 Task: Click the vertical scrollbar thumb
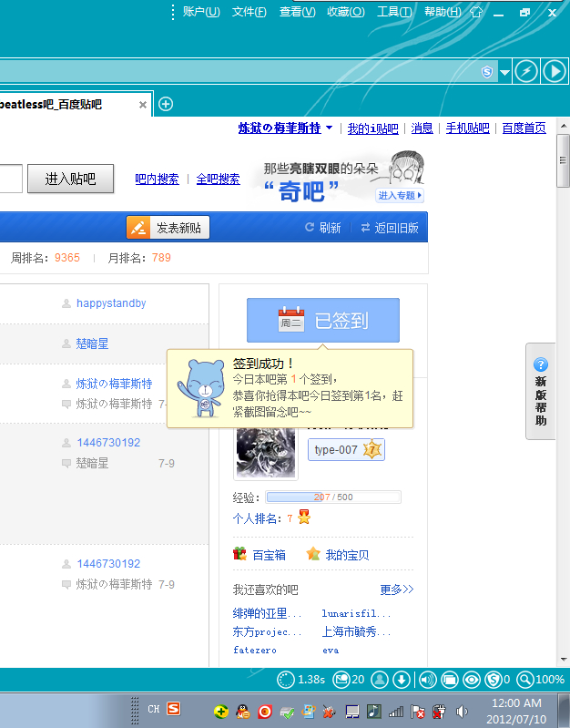click(563, 160)
